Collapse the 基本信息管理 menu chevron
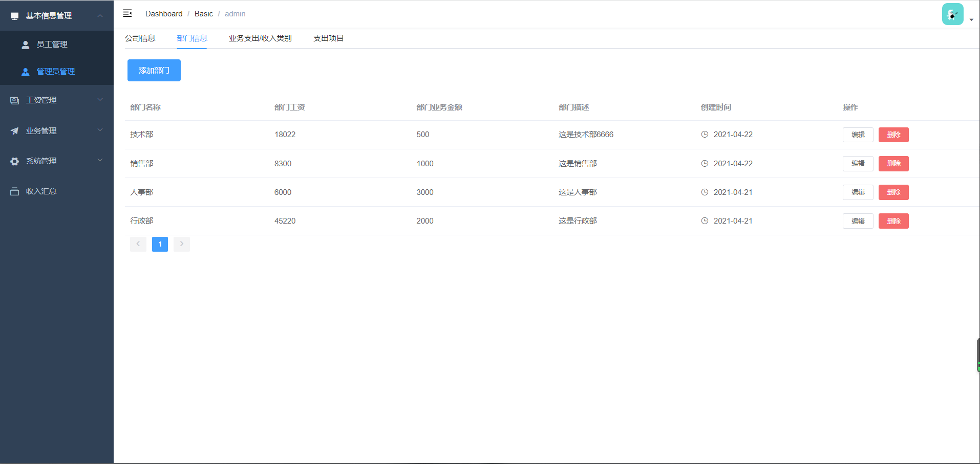The width and height of the screenshot is (980, 464). click(x=100, y=16)
